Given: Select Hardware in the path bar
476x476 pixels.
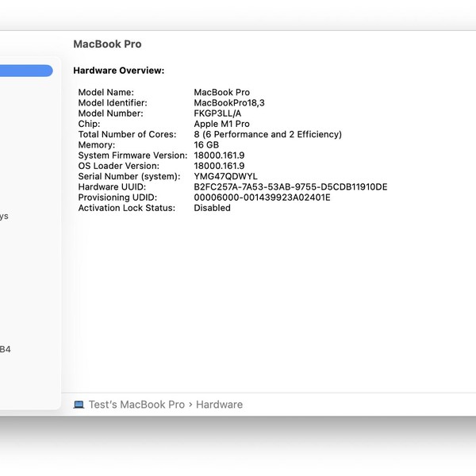Looking at the screenshot, I should tap(219, 405).
